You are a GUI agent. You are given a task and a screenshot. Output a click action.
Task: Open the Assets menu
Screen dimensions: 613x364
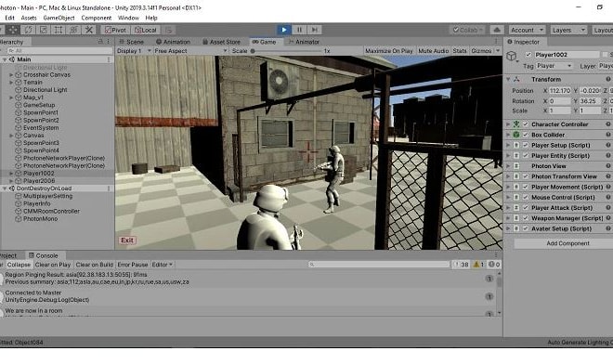click(x=29, y=18)
